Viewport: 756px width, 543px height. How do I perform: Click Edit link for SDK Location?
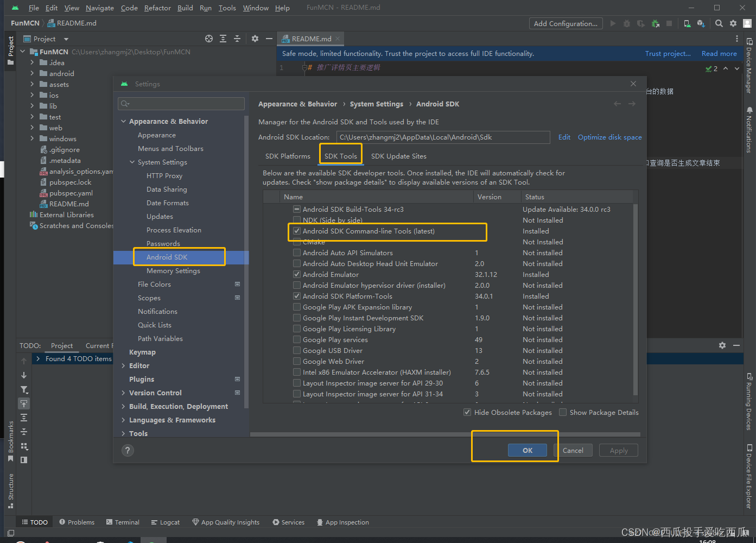click(x=564, y=137)
